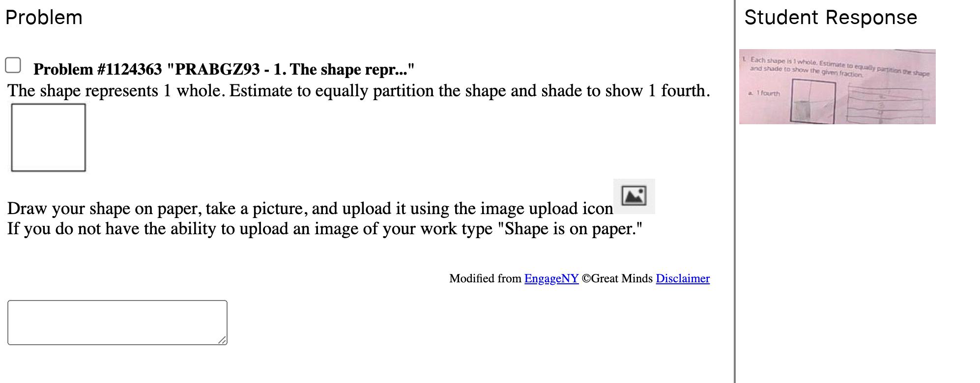Open the Disclaimer link
Image resolution: width=980 pixels, height=383 pixels.
click(x=682, y=278)
